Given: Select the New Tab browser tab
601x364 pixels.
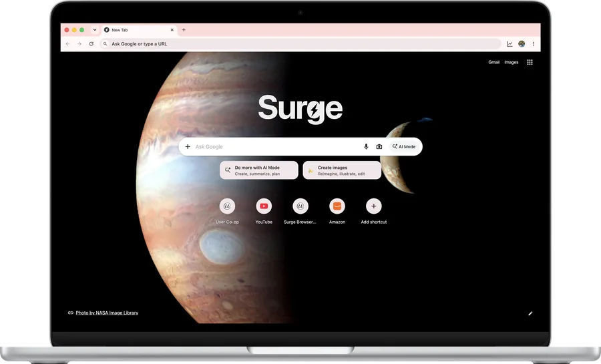Looking at the screenshot, I should click(x=139, y=30).
